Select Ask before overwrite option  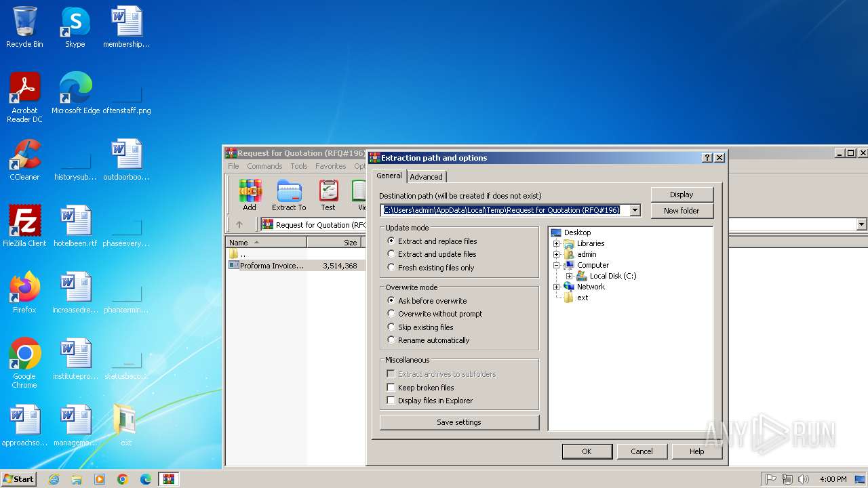pos(427,301)
